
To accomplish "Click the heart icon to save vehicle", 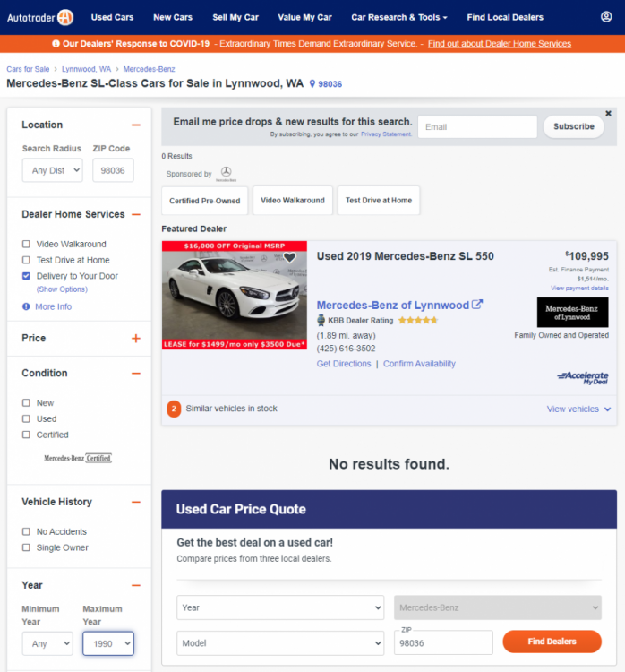I will 289,257.
